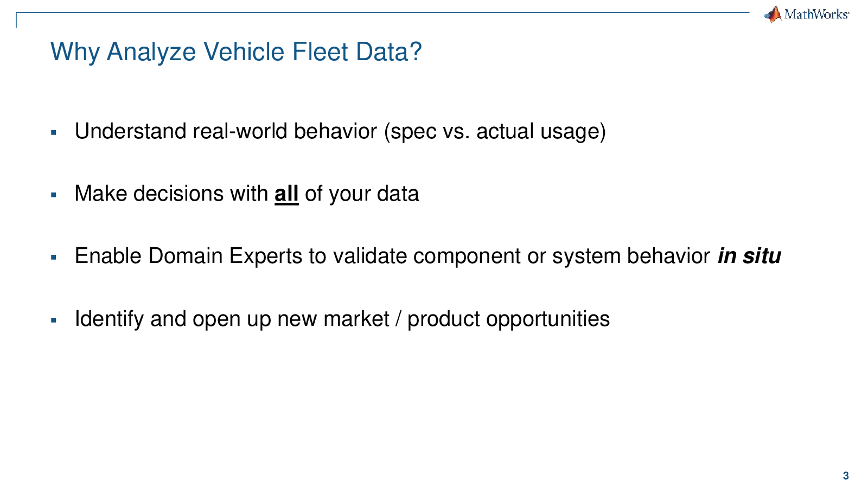
Task: Click the MathWorks logo icon
Action: pos(773,14)
